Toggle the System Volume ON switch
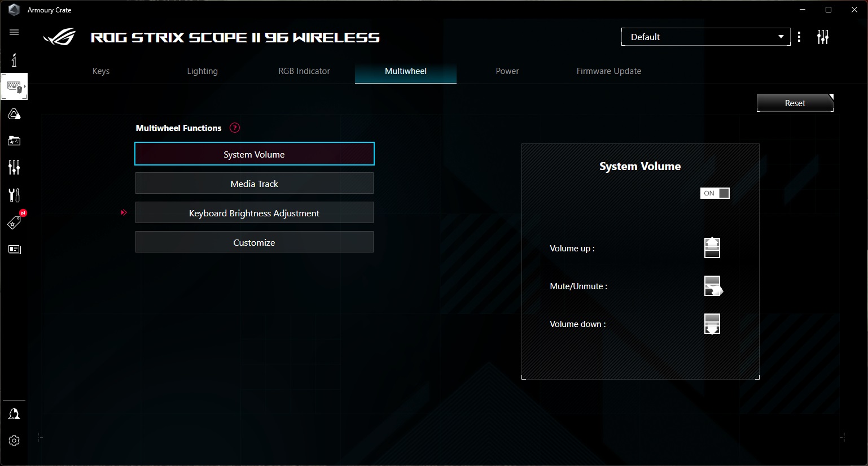This screenshot has height=466, width=868. pyautogui.click(x=714, y=193)
